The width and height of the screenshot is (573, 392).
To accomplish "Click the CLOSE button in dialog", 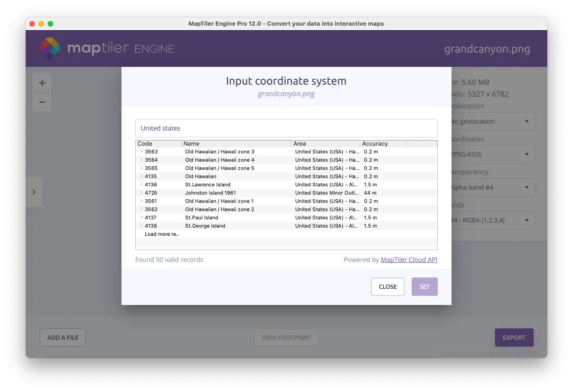I will coord(388,287).
